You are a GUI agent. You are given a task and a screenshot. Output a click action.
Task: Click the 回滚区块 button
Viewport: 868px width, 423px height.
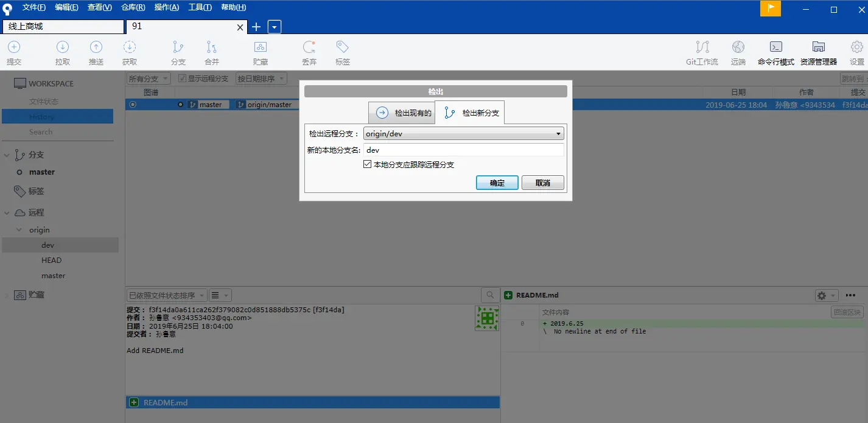click(847, 312)
